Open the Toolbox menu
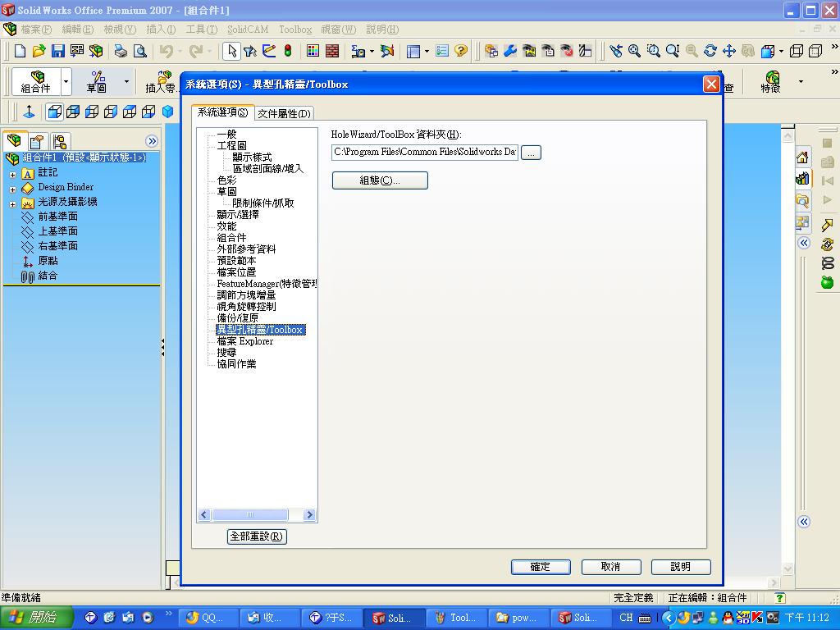The height and width of the screenshot is (630, 840). pyautogui.click(x=295, y=30)
